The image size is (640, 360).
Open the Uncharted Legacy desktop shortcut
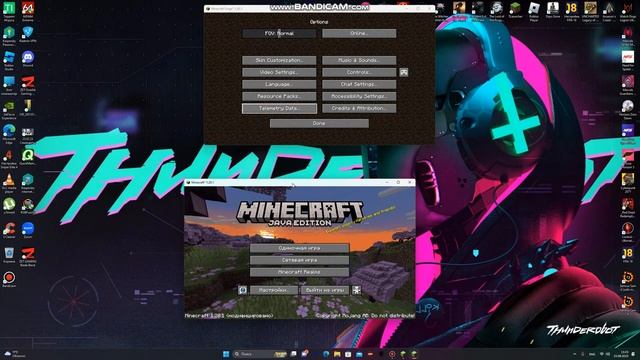590,11
